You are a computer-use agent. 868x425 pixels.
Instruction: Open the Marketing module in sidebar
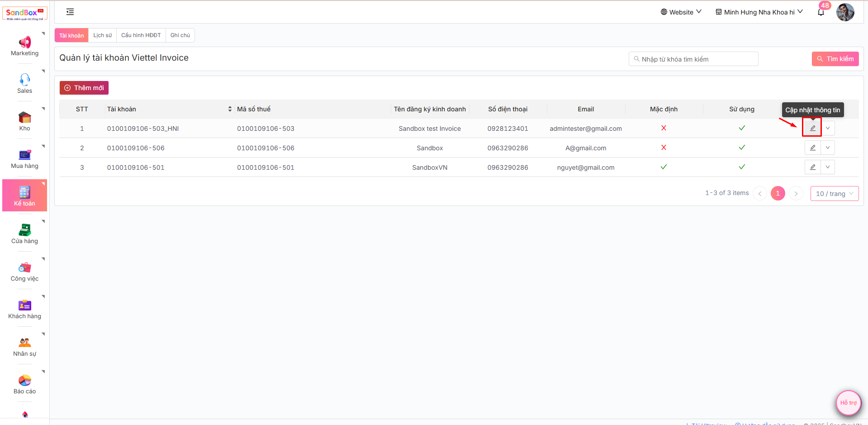(x=24, y=46)
